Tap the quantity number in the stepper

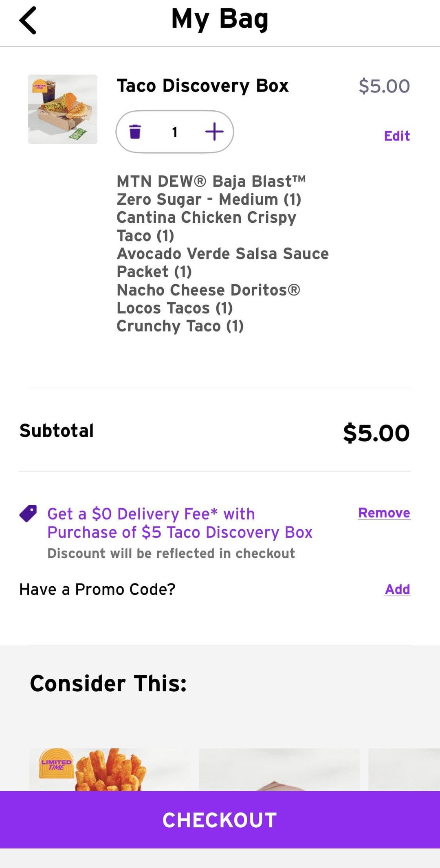tap(175, 132)
